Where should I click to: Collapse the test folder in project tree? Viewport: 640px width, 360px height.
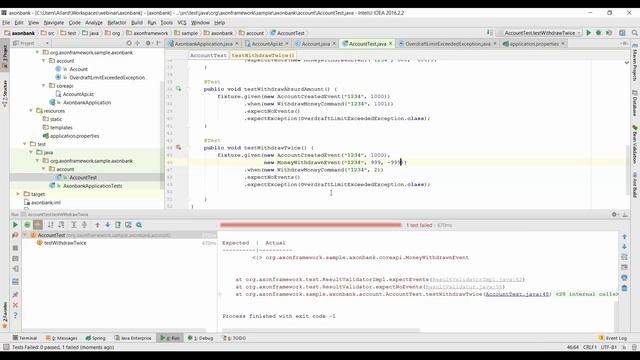(x=24, y=144)
